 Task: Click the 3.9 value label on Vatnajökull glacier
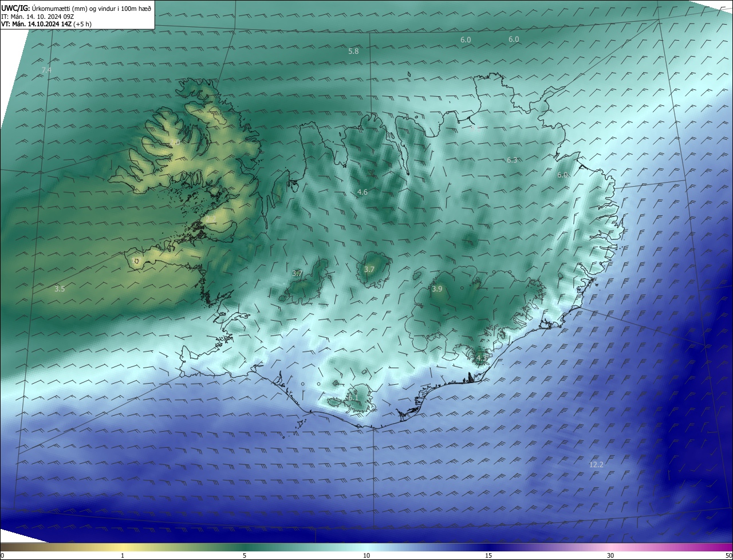pyautogui.click(x=437, y=289)
